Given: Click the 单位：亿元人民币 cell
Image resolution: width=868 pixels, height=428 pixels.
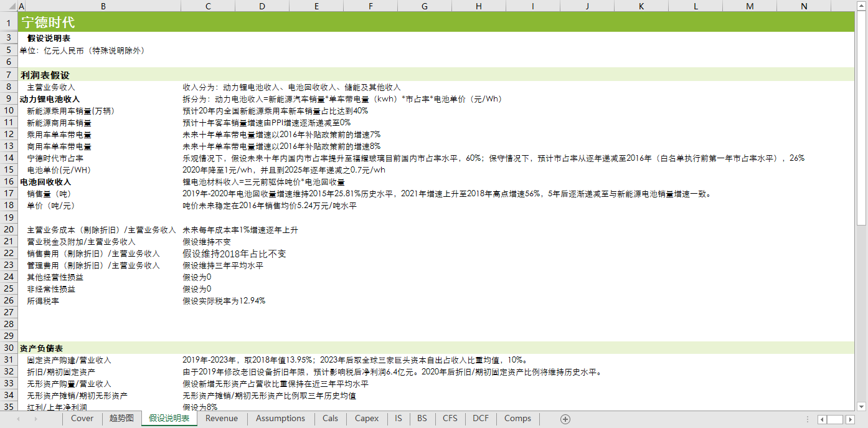Looking at the screenshot, I should 82,50.
